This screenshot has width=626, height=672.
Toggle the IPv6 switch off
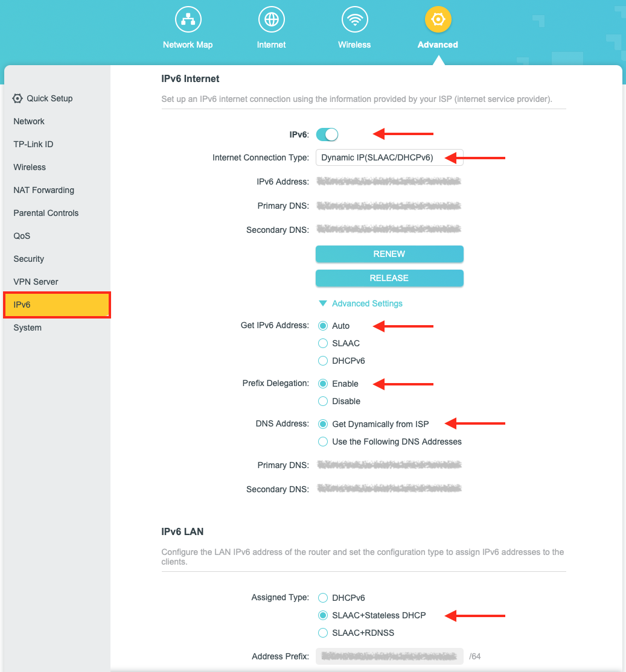(x=327, y=135)
